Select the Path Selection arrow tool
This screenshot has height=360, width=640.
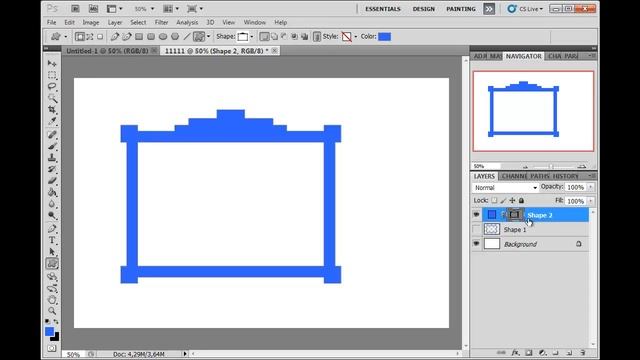tap(52, 252)
